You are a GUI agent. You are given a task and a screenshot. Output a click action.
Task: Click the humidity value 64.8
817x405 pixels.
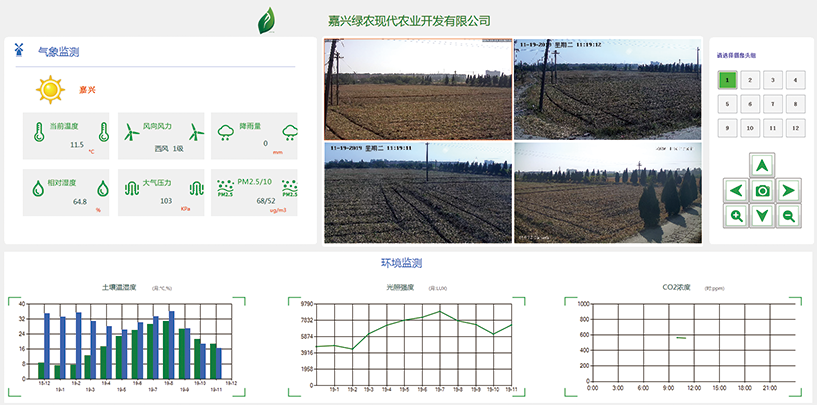click(80, 201)
